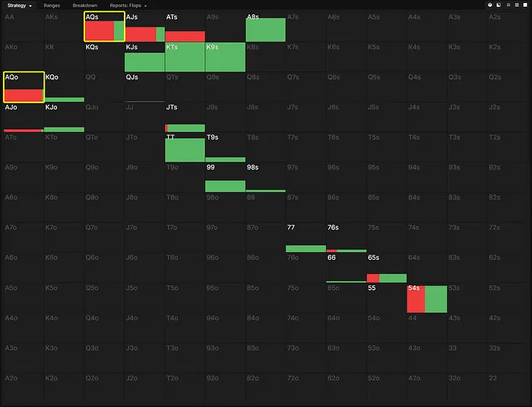The height and width of the screenshot is (407, 532).
Task: Select the AQs hand cell
Action: pos(105,27)
